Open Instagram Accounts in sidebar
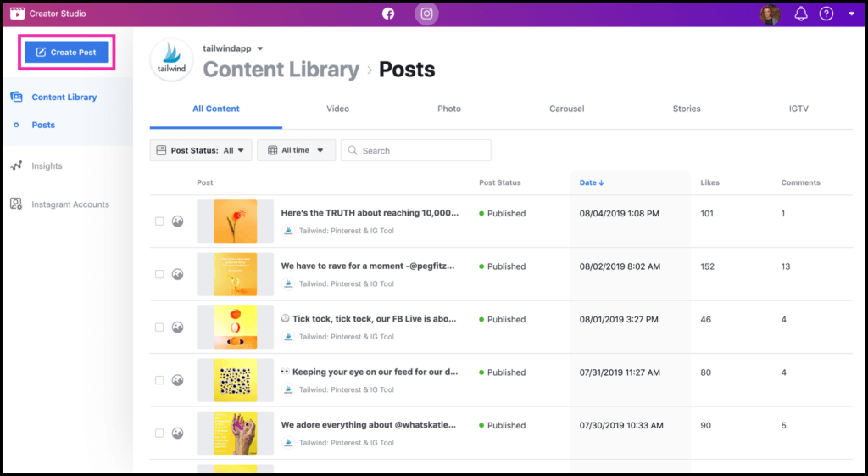The height and width of the screenshot is (476, 868). pyautogui.click(x=70, y=204)
